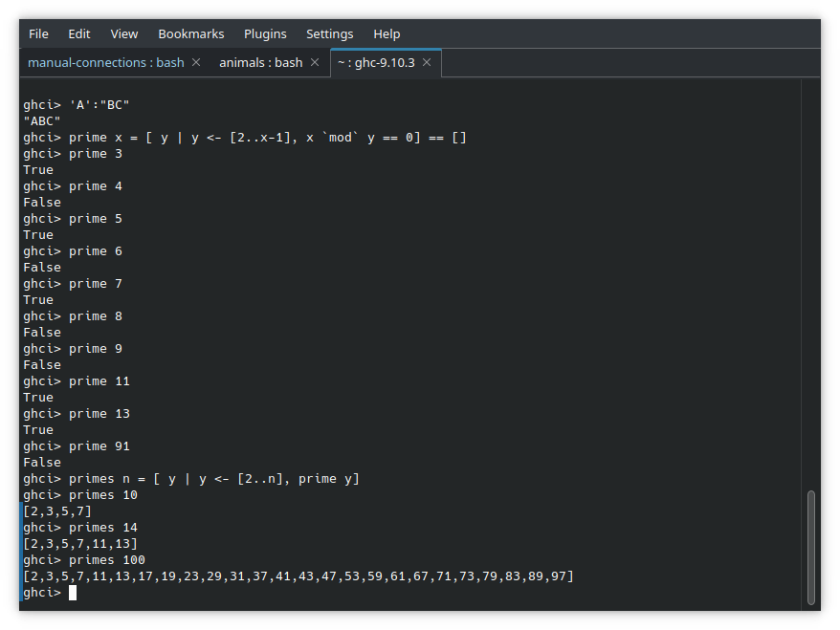Open the View menu
Viewport: 840px width, 630px height.
[x=123, y=33]
